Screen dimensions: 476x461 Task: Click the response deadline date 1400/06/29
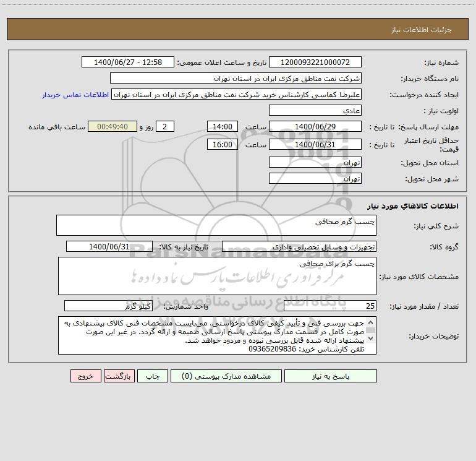pyautogui.click(x=315, y=126)
